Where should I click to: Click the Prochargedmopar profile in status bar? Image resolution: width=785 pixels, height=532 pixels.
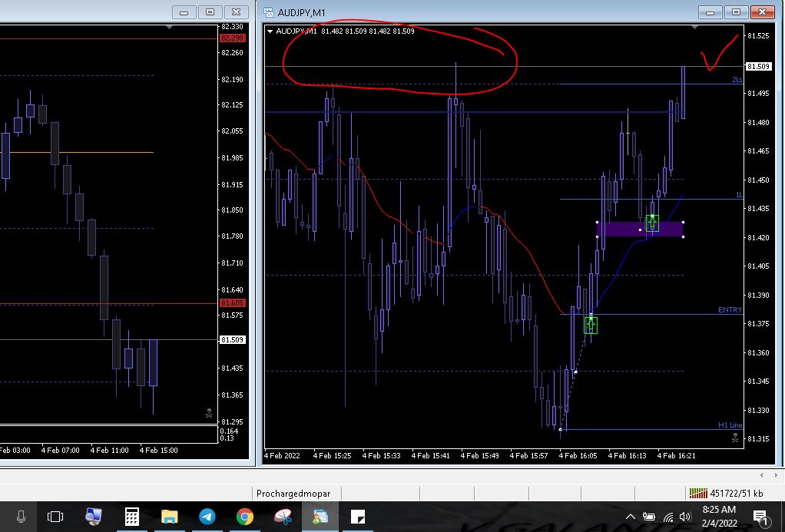point(293,494)
